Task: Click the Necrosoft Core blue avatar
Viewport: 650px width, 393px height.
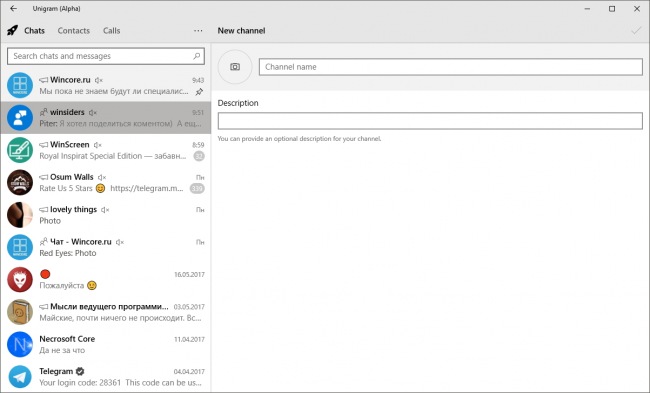Action: pyautogui.click(x=20, y=344)
